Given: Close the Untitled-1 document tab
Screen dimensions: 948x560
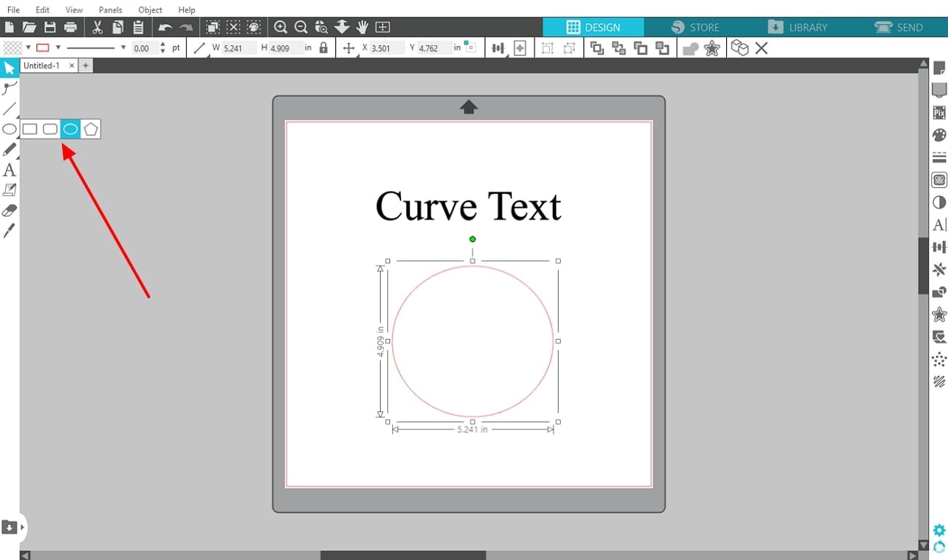Looking at the screenshot, I should point(71,66).
